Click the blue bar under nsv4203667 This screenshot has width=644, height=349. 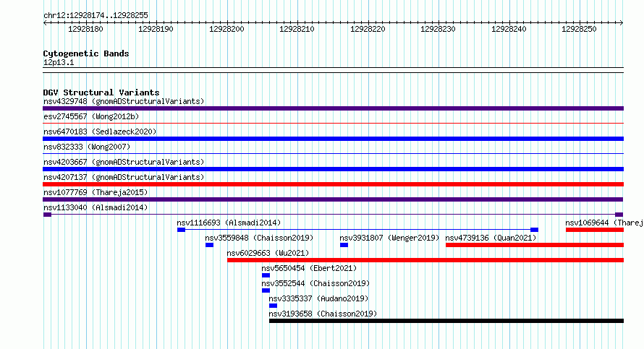pos(333,169)
